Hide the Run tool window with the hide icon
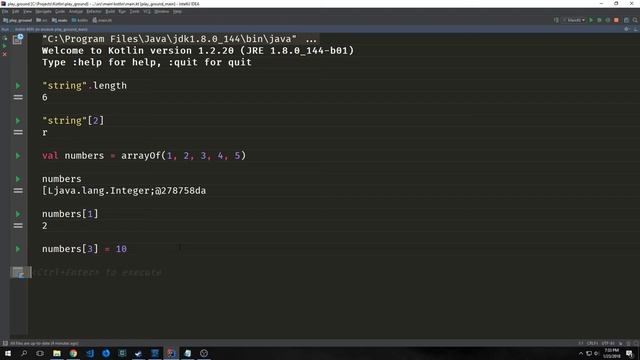This screenshot has height=360, width=640. click(635, 29)
